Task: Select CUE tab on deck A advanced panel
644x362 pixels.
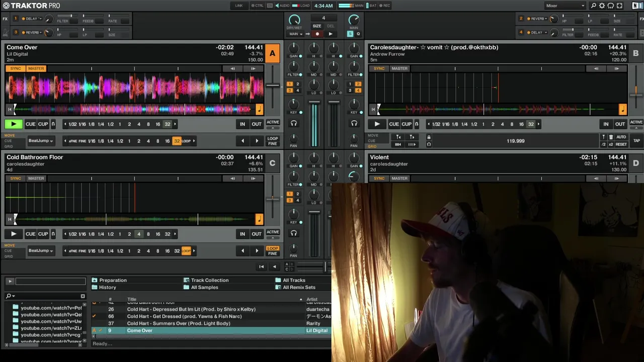Action: pyautogui.click(x=8, y=141)
